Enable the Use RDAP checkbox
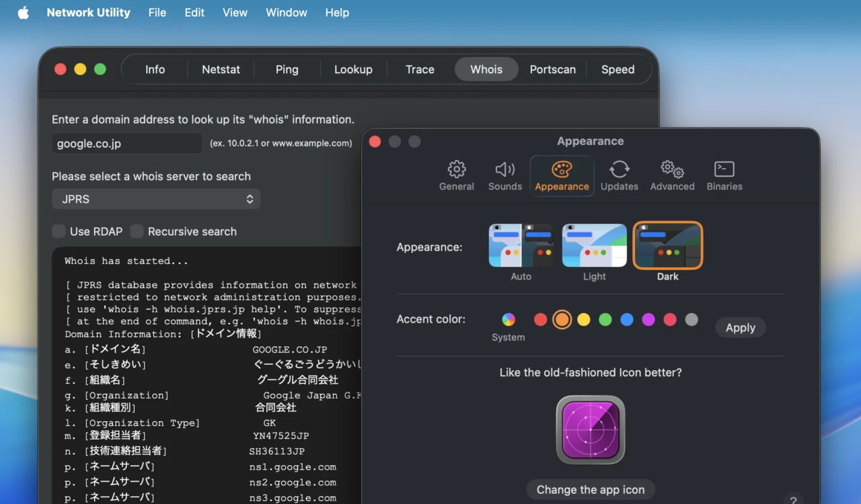This screenshot has height=504, width=861. [59, 231]
